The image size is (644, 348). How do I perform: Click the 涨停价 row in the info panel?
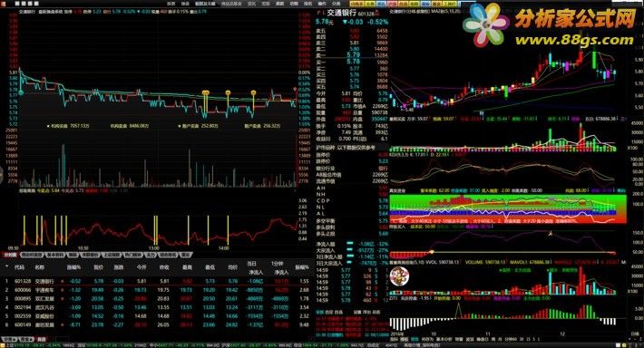tap(352, 155)
